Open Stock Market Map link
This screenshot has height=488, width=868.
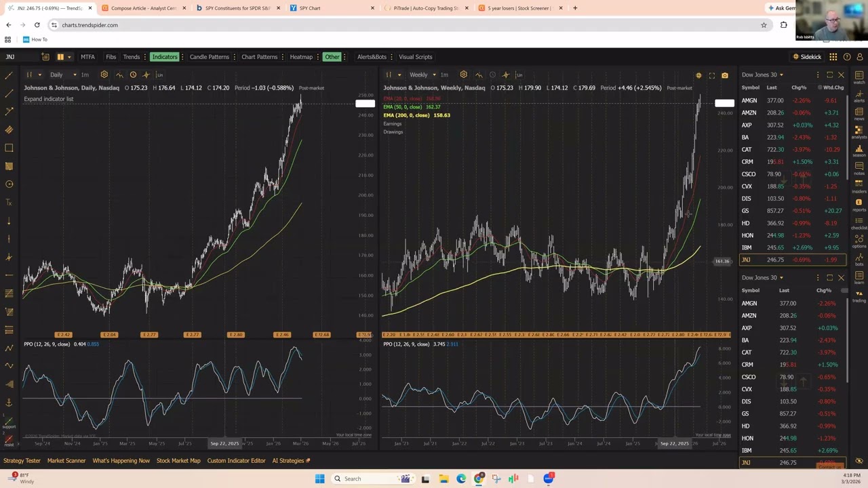pos(178,461)
